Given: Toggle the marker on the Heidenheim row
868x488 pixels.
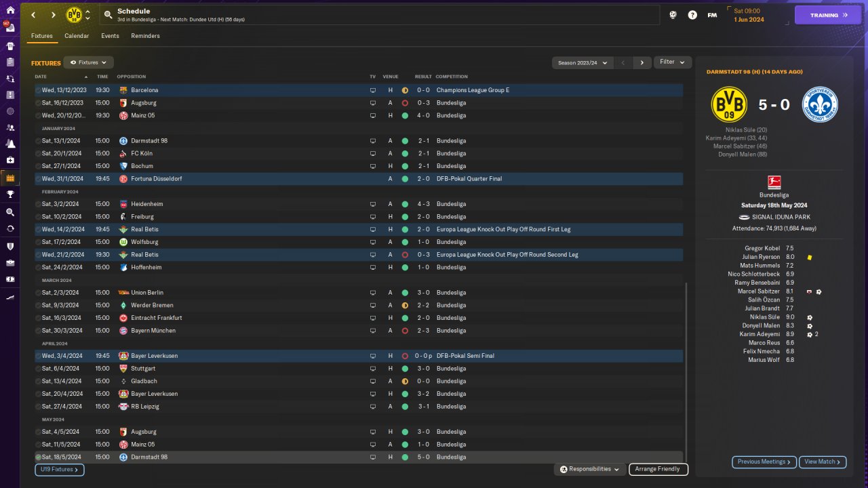Looking at the screenshot, I should click(x=38, y=204).
